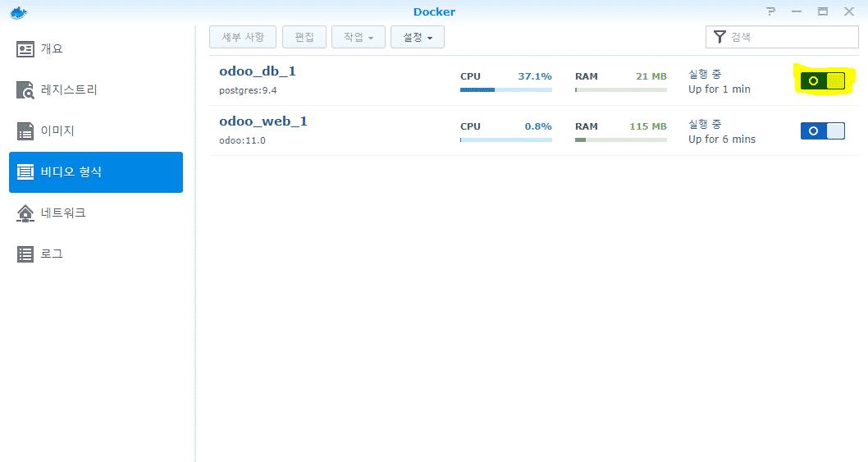This screenshot has height=462, width=868.
Task: Switch to the 네트워크 section
Action: [x=63, y=213]
